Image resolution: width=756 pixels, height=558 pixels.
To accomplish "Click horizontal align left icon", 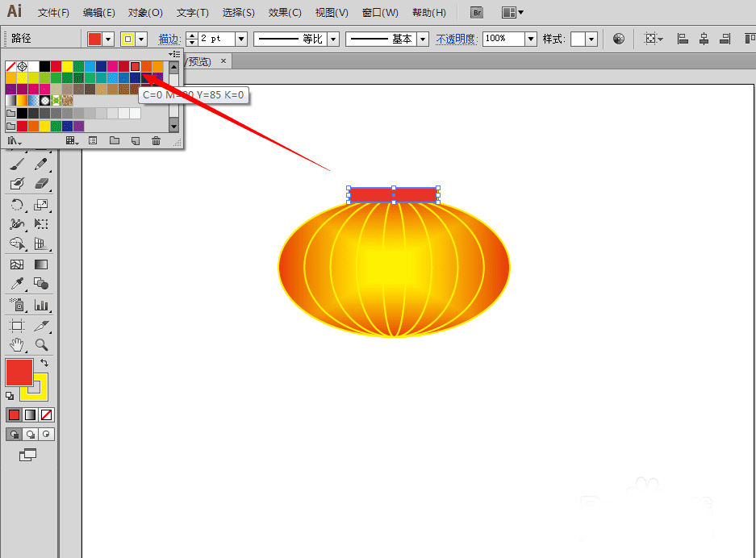I will pos(683,39).
